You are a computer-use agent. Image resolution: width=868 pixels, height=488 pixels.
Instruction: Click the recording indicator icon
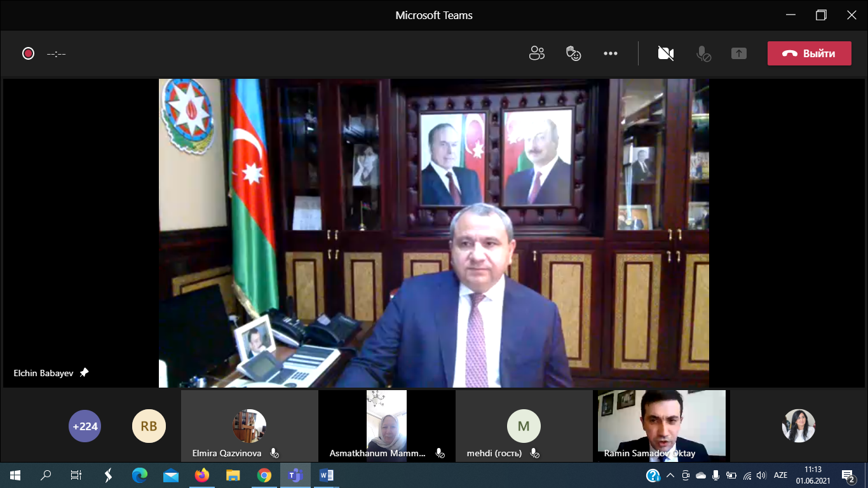28,53
